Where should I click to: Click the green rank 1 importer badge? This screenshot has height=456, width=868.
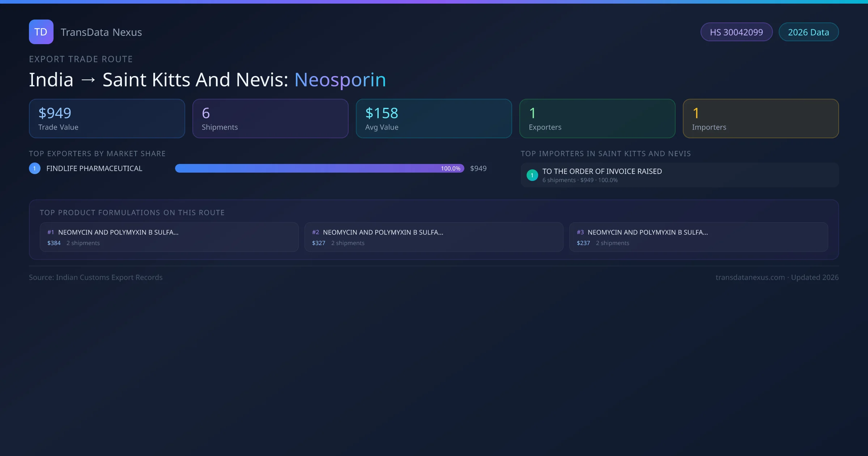click(532, 175)
